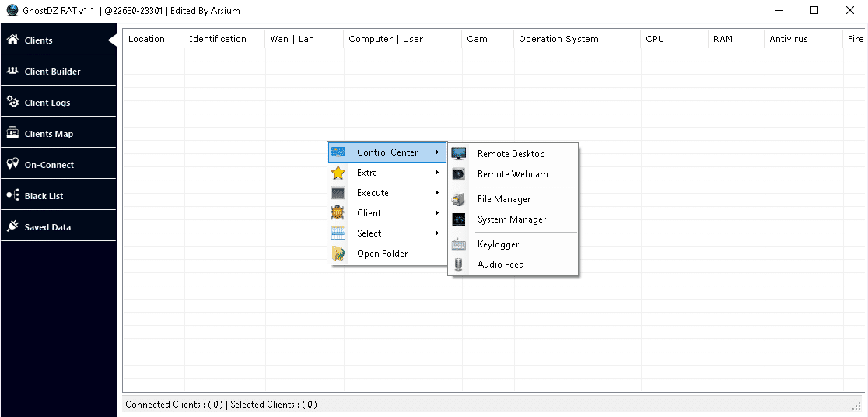Select Remote Webcam from the submenu
This screenshot has width=868, height=417.
click(x=513, y=174)
